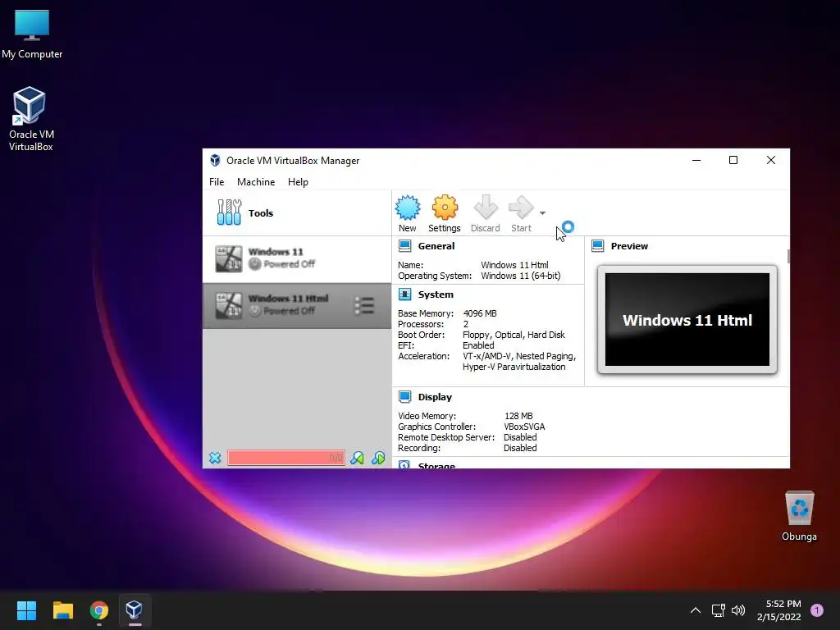Screen dimensions: 840x630
Task: Open the clock and date panel
Action: click(x=779, y=610)
